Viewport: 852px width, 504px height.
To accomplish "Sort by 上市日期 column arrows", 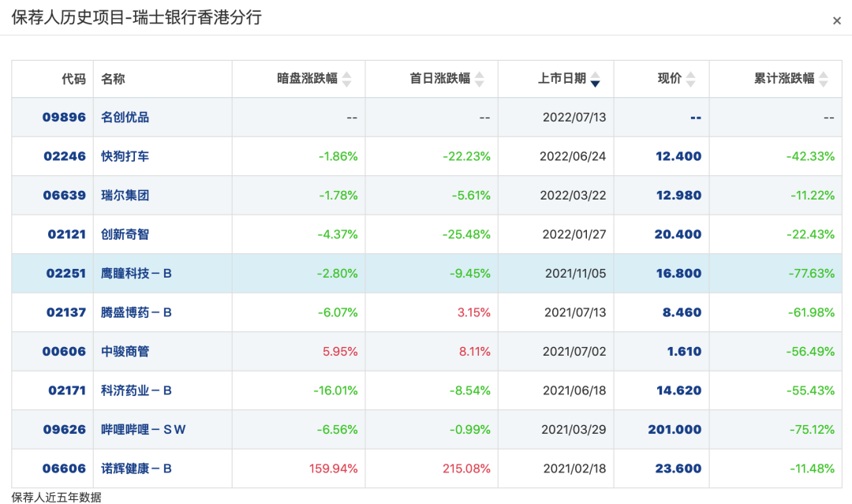I will (595, 80).
